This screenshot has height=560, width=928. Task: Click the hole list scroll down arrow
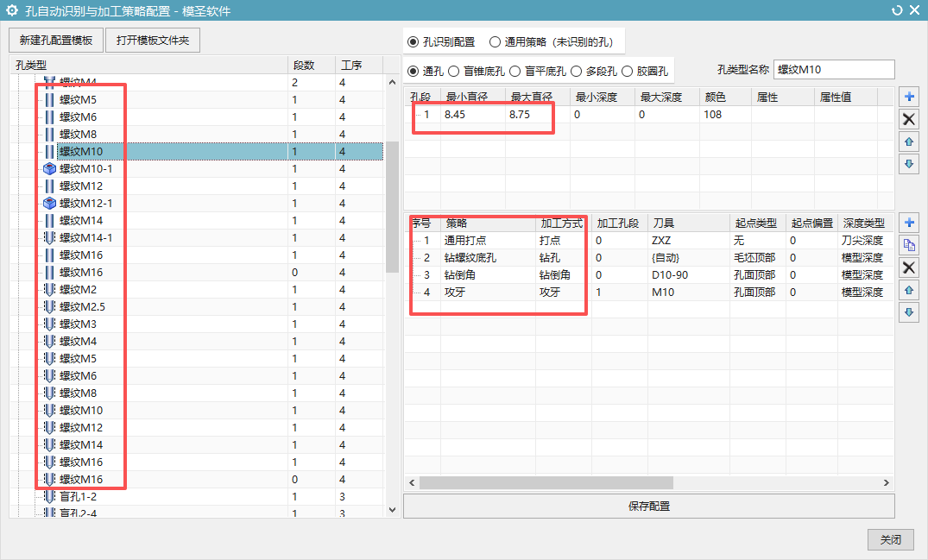coord(392,509)
